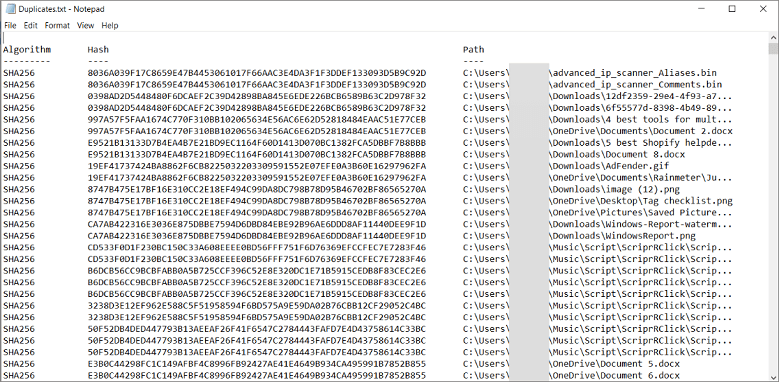Minimize the Notepad window
Screen dimensions: 779x382
701,9
